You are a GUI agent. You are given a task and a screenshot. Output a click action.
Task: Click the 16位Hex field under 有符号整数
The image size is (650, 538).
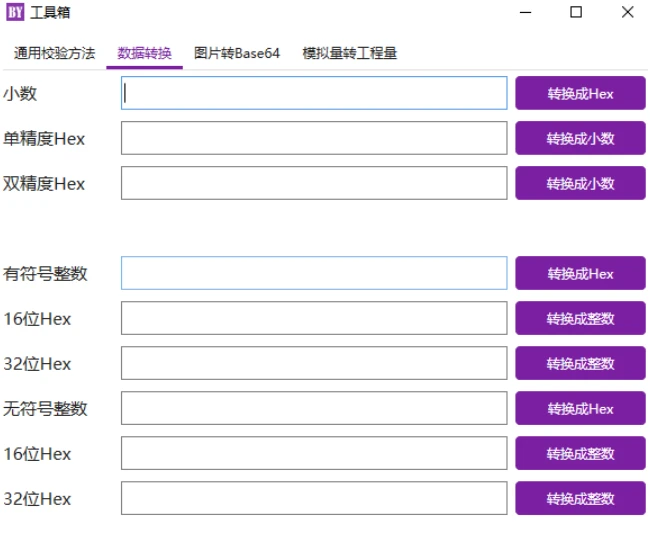314,318
